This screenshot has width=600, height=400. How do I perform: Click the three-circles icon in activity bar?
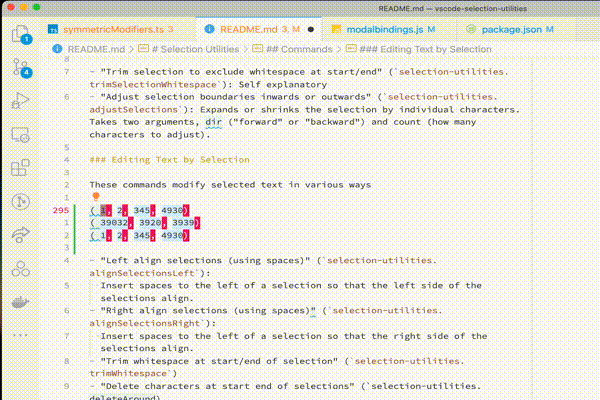pos(21,269)
